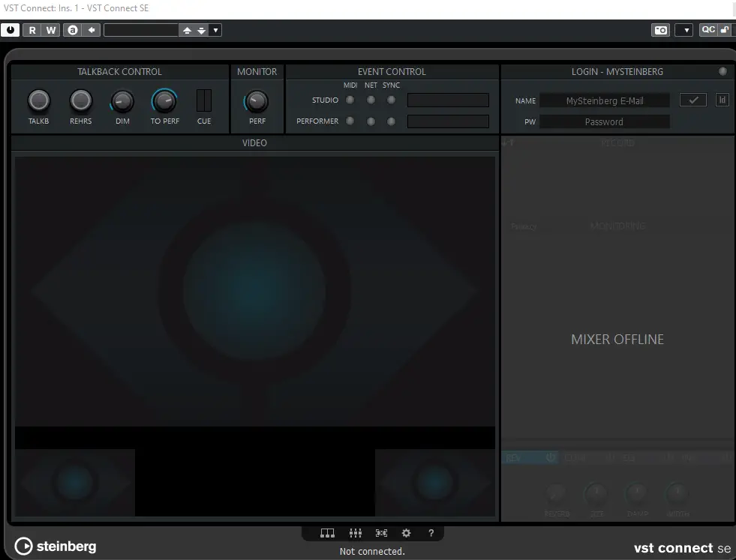Image resolution: width=736 pixels, height=560 pixels.
Task: Open help with the question mark icon
Action: click(431, 533)
